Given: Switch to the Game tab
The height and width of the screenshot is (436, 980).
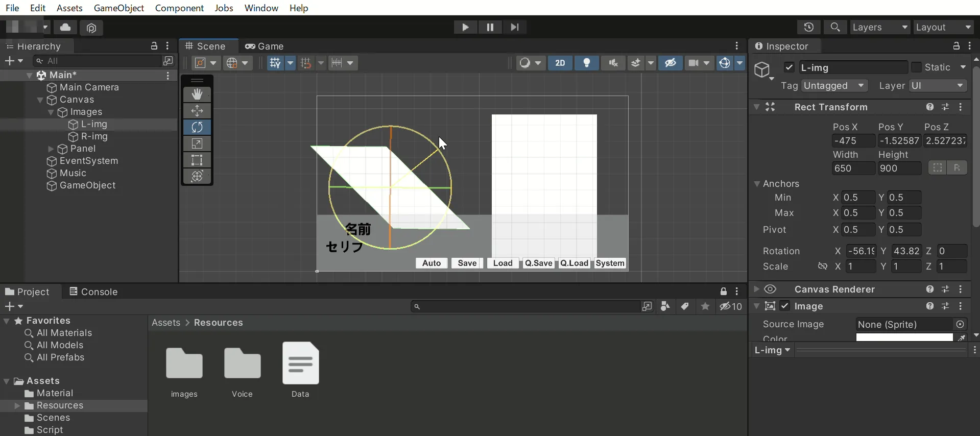Looking at the screenshot, I should 265,46.
